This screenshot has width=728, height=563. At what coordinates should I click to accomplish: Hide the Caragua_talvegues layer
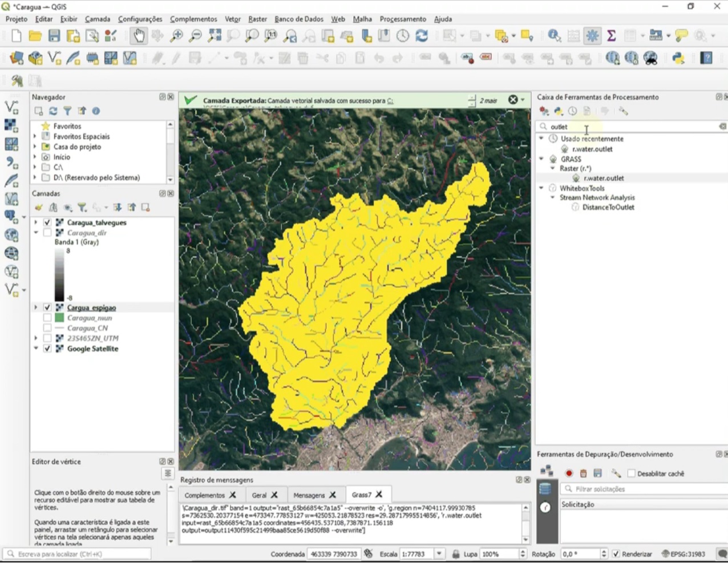[x=47, y=222]
